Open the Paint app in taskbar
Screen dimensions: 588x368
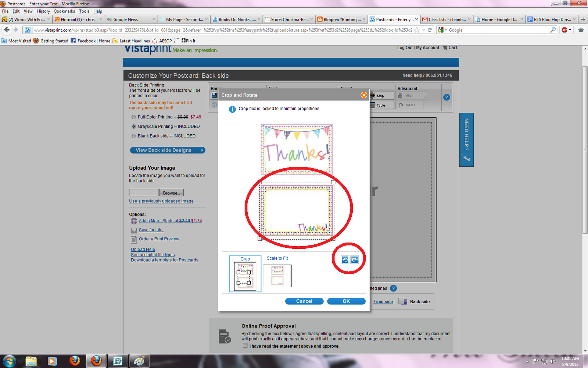point(139,361)
